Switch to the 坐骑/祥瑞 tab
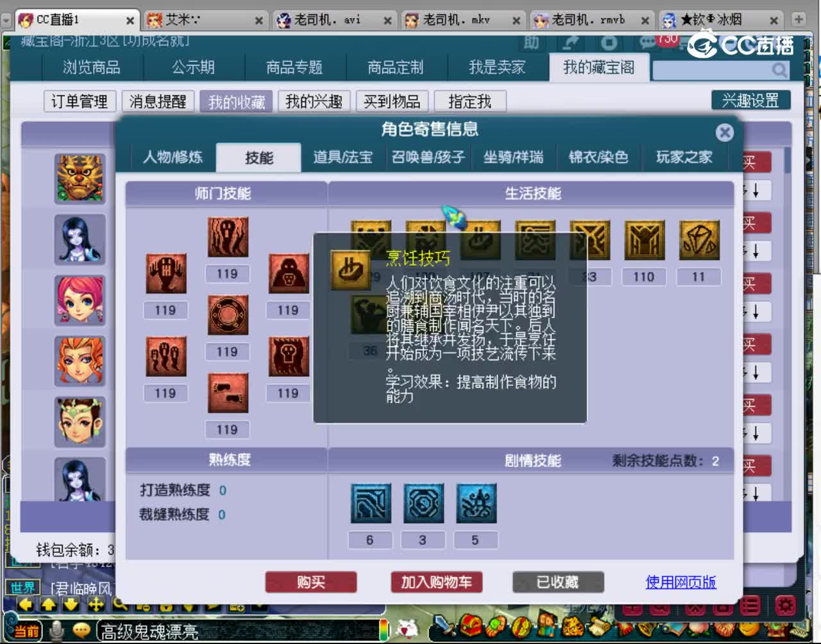This screenshot has height=644, width=821. 513,157
